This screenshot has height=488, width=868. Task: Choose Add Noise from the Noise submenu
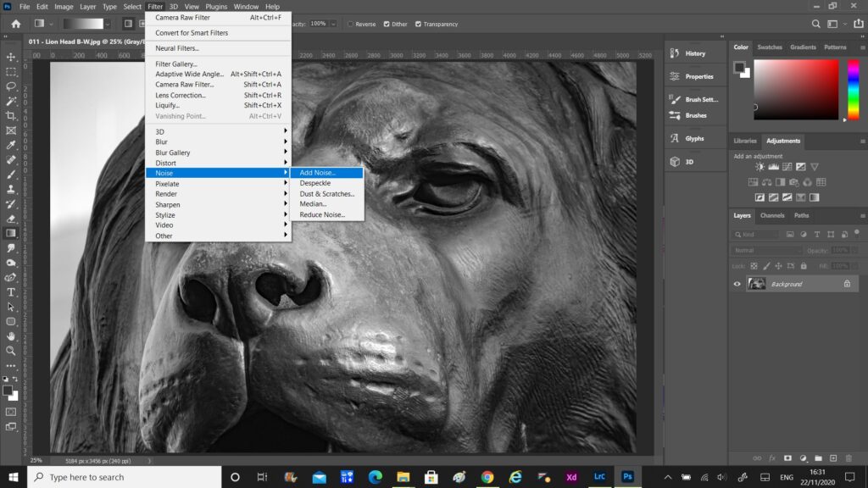[x=326, y=173]
